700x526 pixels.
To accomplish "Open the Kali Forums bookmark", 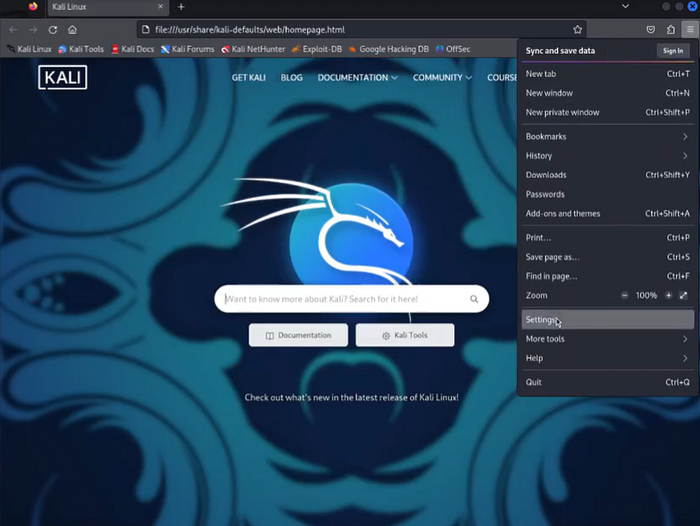I will (188, 49).
